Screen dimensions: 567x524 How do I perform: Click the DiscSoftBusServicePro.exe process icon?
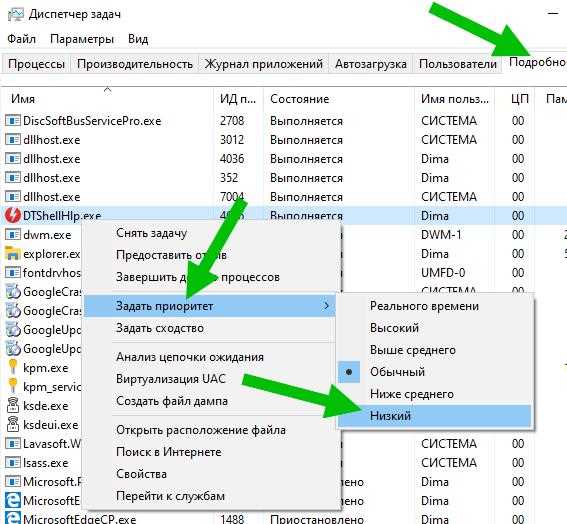coord(13,120)
